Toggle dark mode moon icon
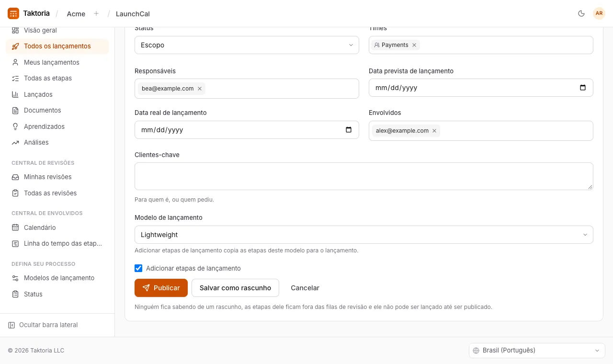The image size is (613, 364). coord(581,13)
